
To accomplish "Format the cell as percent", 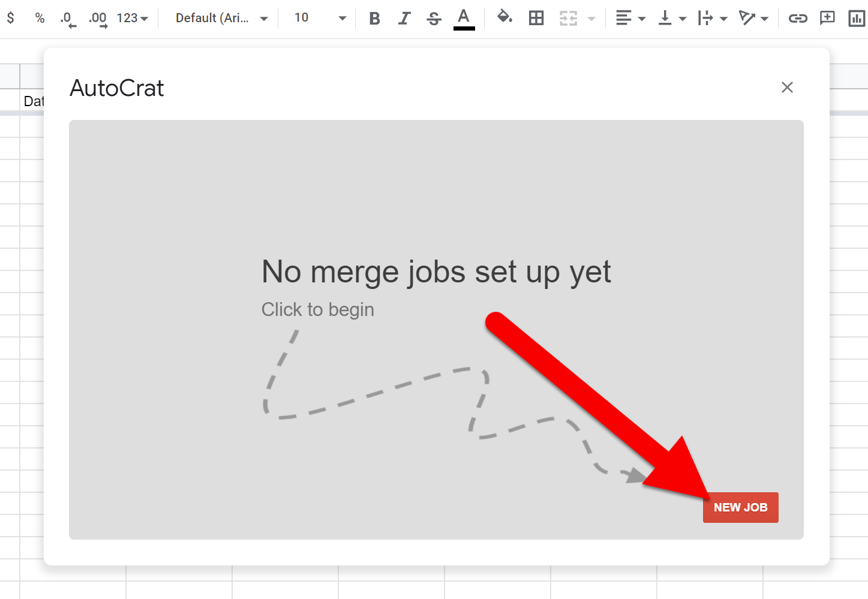I will pyautogui.click(x=40, y=18).
